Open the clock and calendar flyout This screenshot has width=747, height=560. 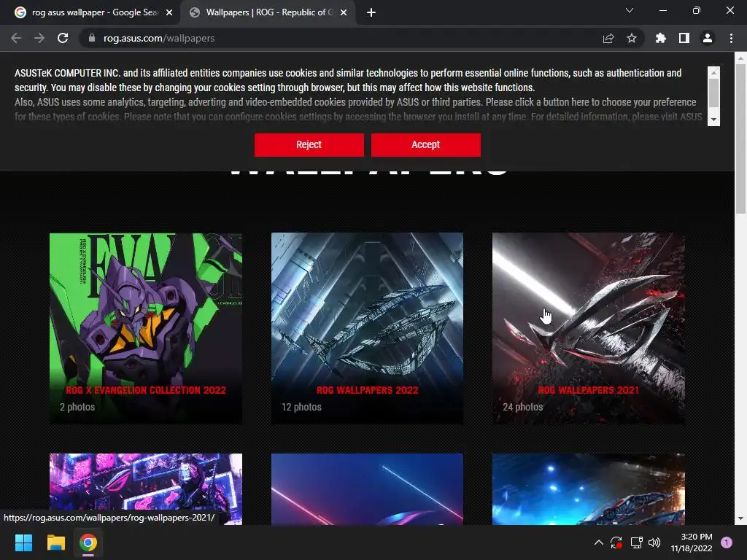(692, 542)
